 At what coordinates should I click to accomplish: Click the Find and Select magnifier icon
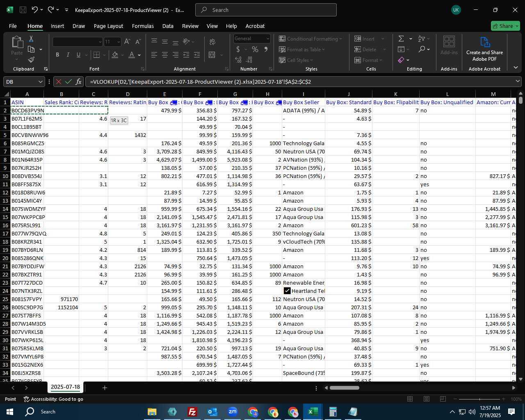click(x=422, y=49)
